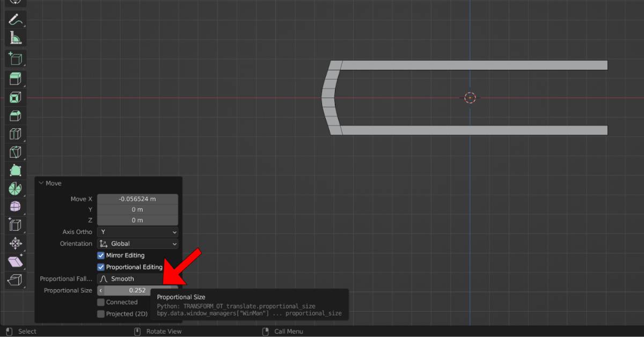Open the Global orientation dropdown

pyautogui.click(x=137, y=243)
